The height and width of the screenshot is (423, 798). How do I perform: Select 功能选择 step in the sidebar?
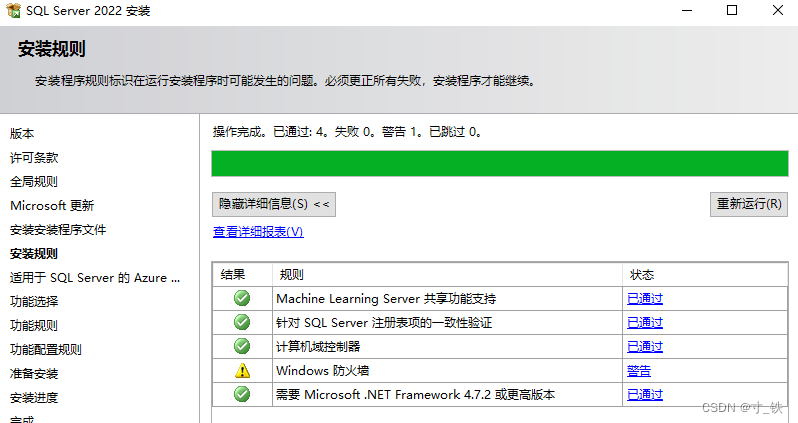pos(34,301)
